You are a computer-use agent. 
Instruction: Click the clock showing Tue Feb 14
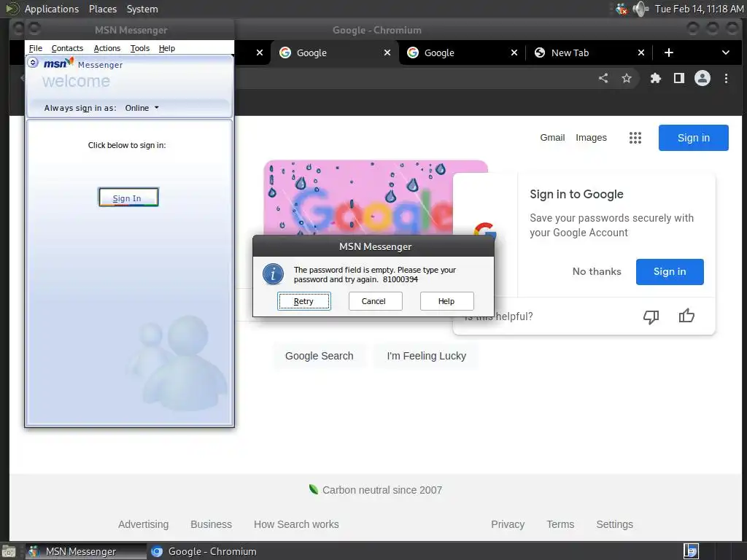pyautogui.click(x=699, y=9)
